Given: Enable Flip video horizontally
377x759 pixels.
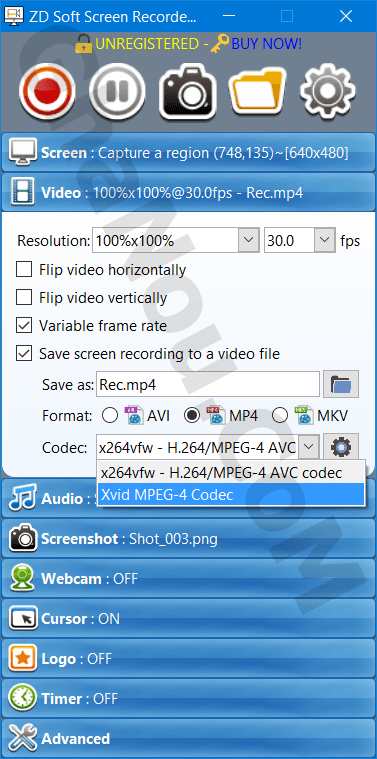Looking at the screenshot, I should coord(24,270).
